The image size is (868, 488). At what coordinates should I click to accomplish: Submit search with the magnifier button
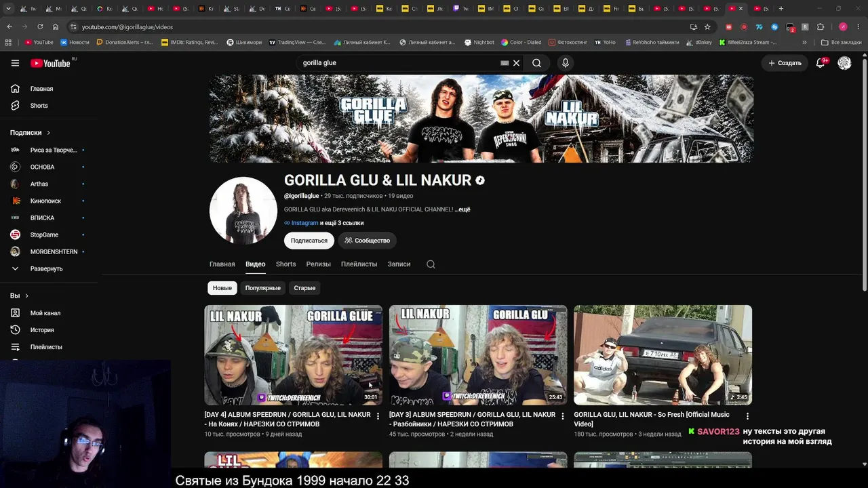(x=536, y=63)
